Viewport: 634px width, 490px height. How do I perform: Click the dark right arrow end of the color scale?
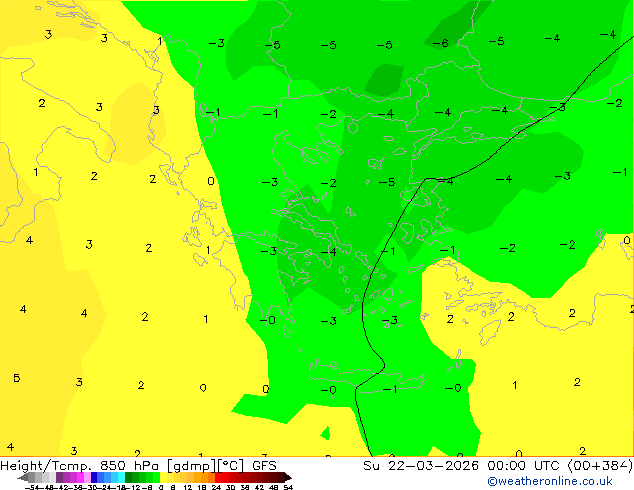(x=288, y=478)
